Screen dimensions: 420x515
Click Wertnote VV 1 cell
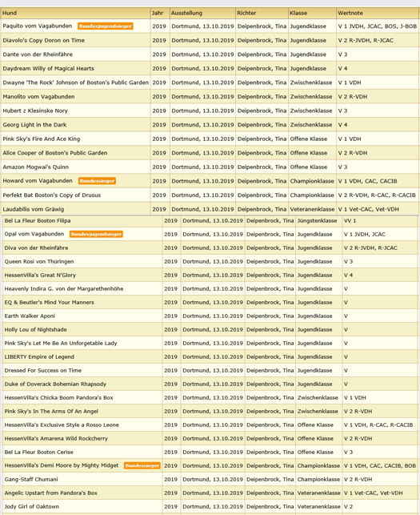350,221
